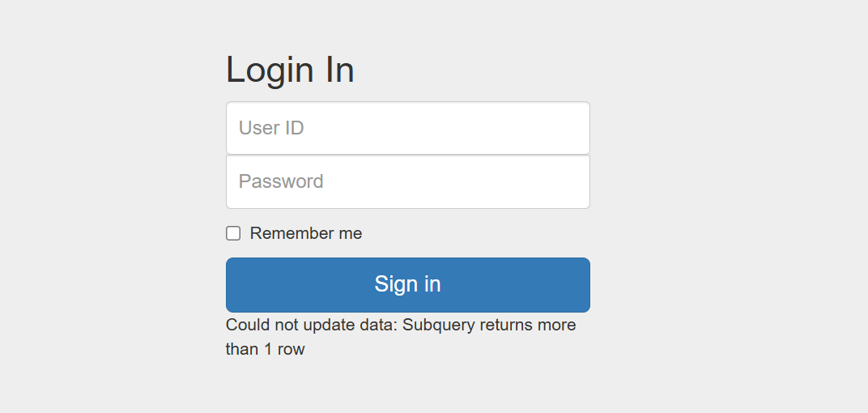Focus the Password input field
Image resolution: width=868 pixels, height=413 pixels.
(408, 181)
